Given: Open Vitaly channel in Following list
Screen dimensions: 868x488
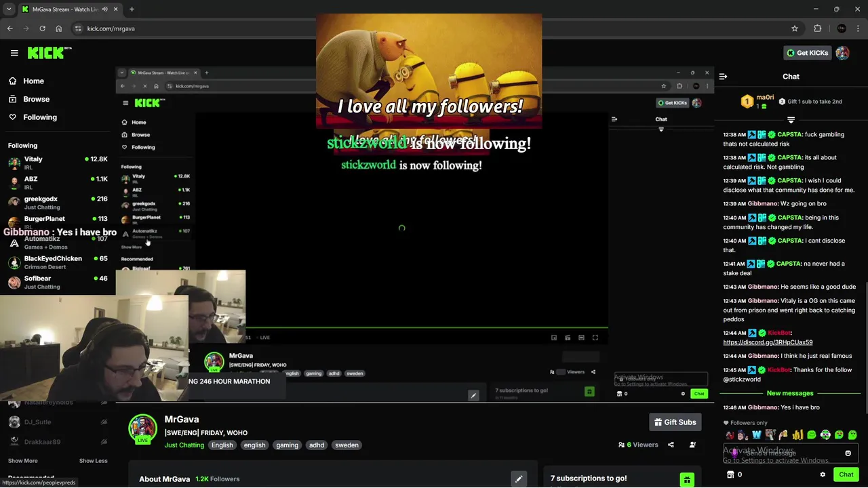Looking at the screenshot, I should 58,163.
